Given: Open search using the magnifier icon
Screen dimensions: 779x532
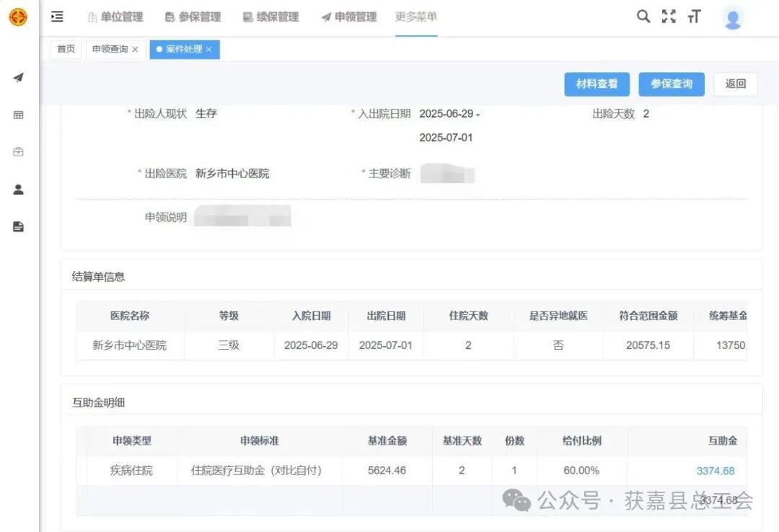Looking at the screenshot, I should pos(643,16).
